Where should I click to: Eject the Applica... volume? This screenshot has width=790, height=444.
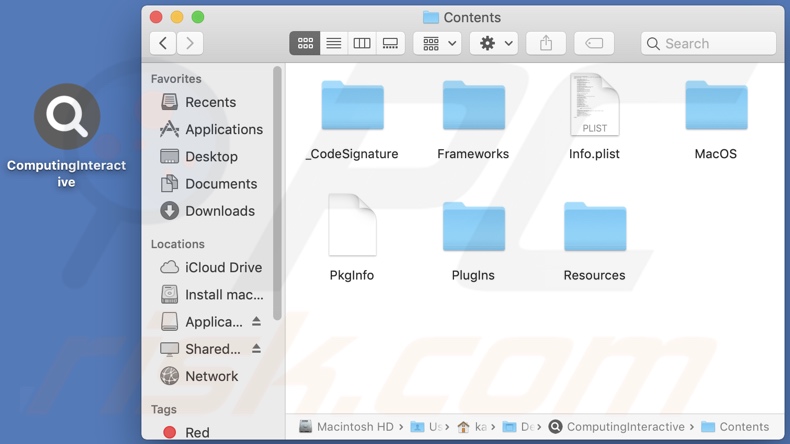(x=256, y=322)
